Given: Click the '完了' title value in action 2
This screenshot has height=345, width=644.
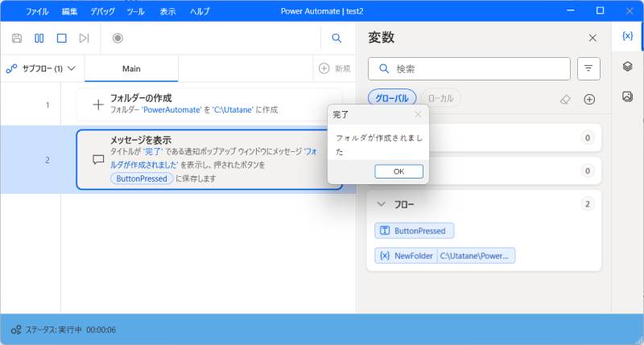Looking at the screenshot, I should pyautogui.click(x=153, y=152).
